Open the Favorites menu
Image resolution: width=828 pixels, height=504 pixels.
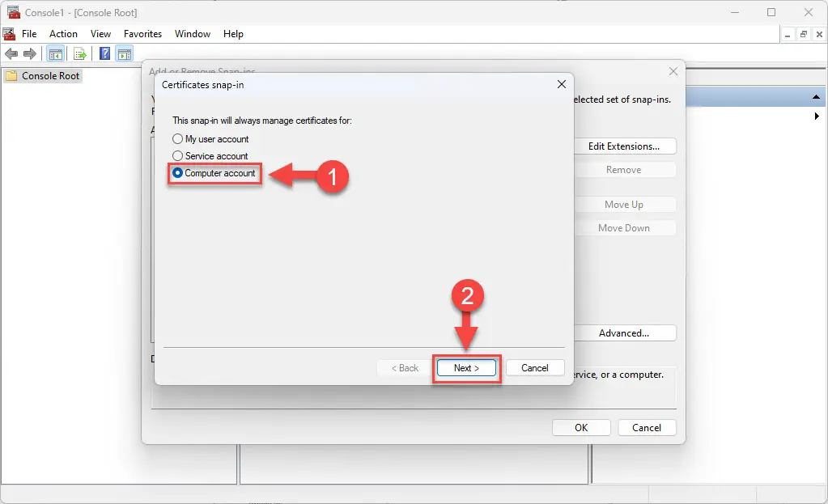(x=142, y=34)
